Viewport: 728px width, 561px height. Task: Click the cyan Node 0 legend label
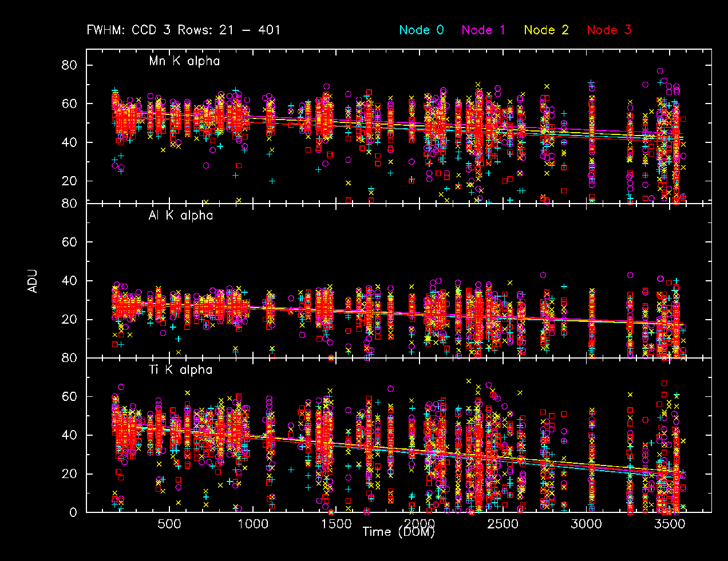(421, 30)
